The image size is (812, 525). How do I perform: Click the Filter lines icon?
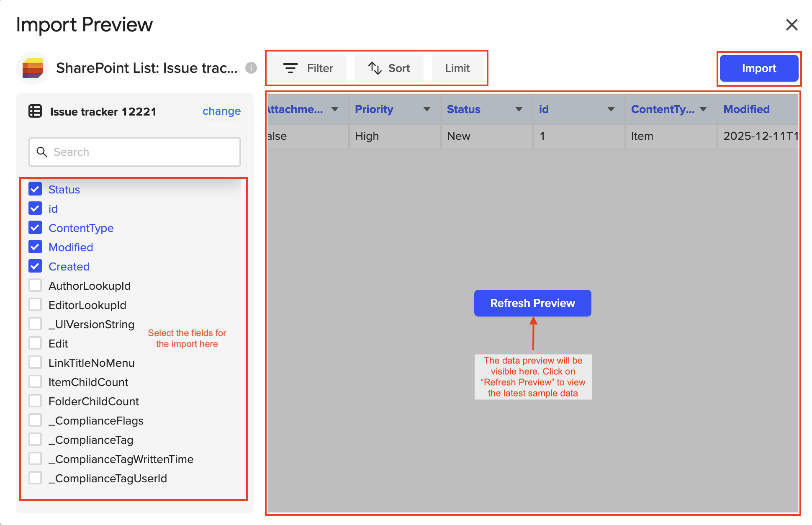click(x=290, y=68)
